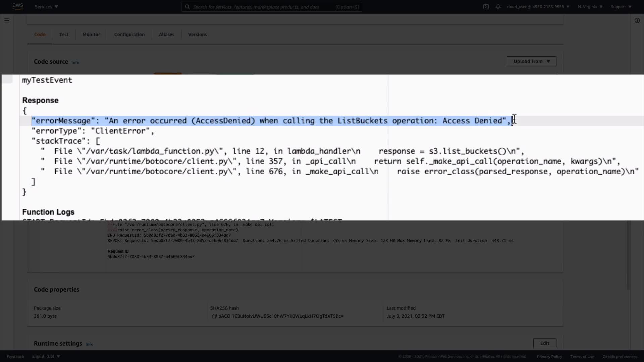
Task: Expand the Services dropdown menu
Action: tap(46, 7)
